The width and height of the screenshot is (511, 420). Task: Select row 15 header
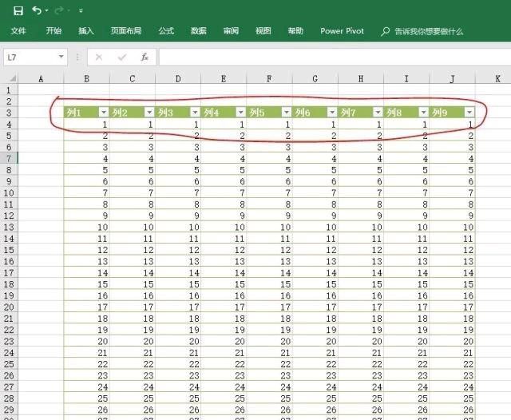[9, 250]
